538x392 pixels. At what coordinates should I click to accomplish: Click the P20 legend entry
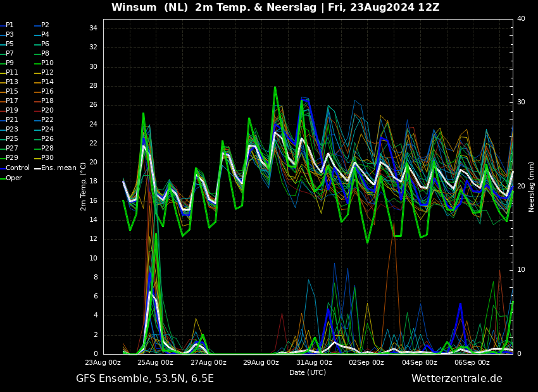[44, 111]
